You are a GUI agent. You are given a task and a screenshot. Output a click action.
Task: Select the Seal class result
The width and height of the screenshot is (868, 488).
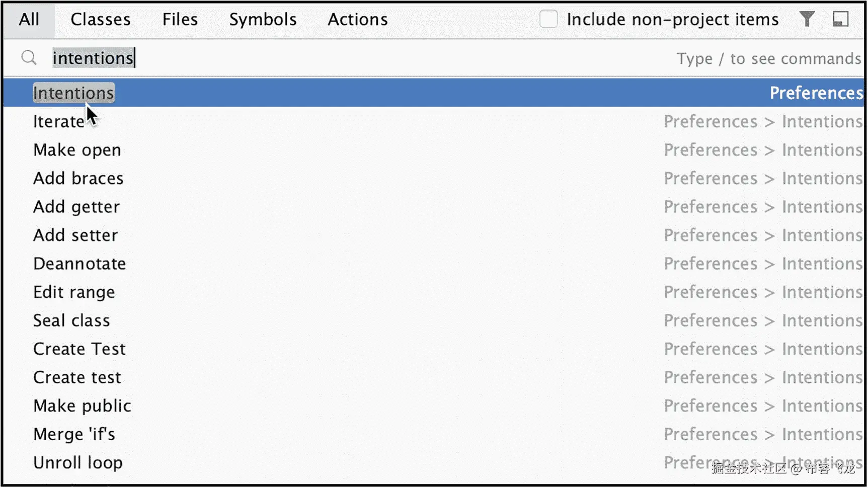pos(71,320)
